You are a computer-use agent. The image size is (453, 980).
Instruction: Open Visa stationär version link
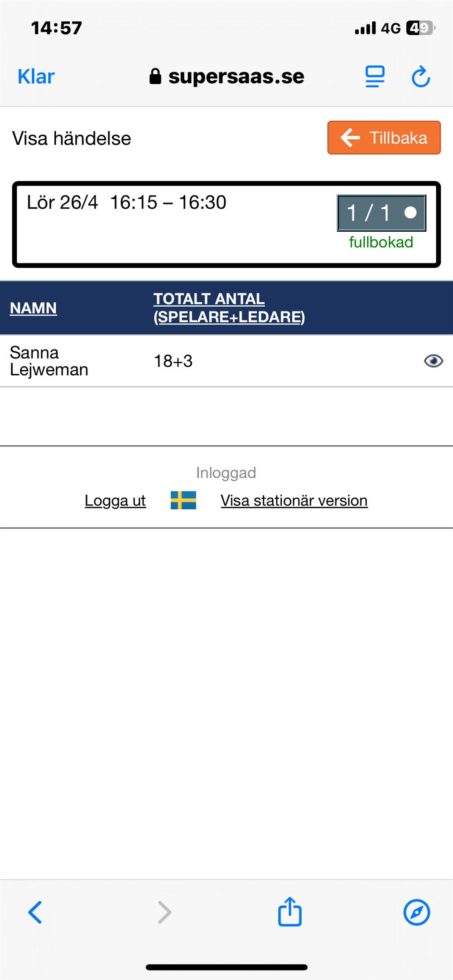[294, 501]
